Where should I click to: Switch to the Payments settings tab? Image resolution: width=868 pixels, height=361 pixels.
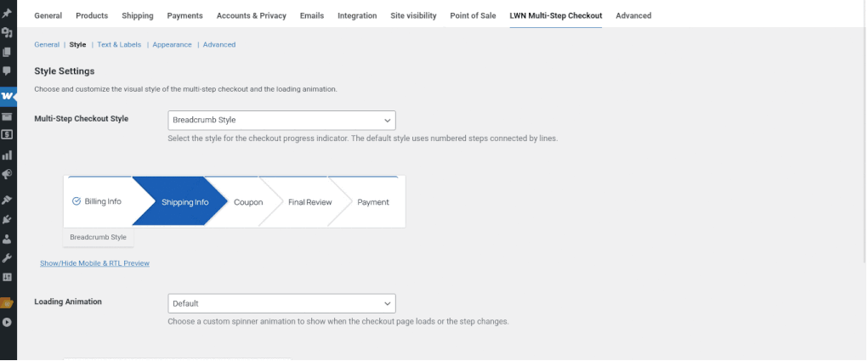coord(184,15)
